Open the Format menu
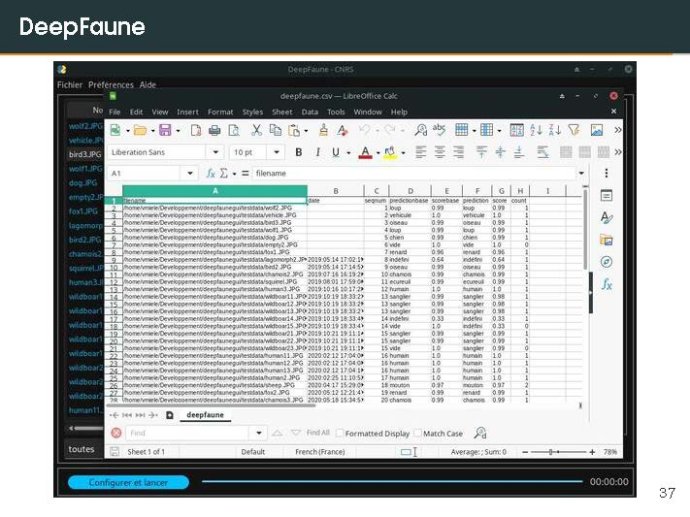Image resolution: width=690 pixels, height=517 pixels. [220, 112]
